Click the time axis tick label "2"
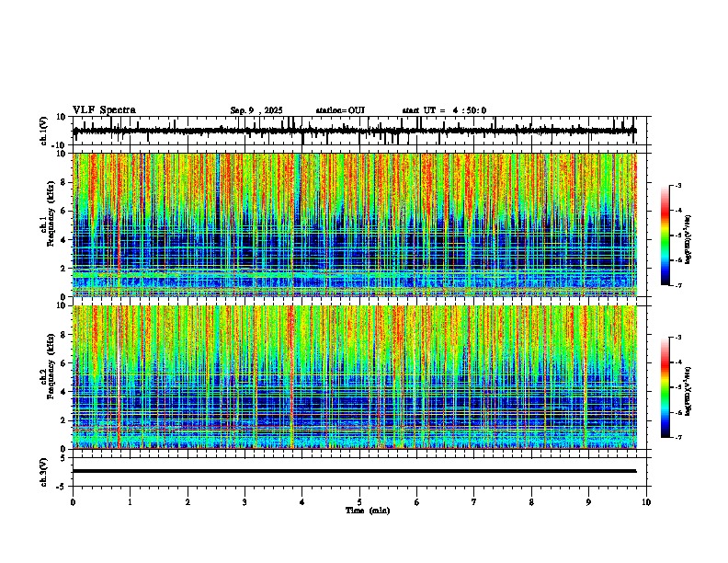 click(188, 502)
